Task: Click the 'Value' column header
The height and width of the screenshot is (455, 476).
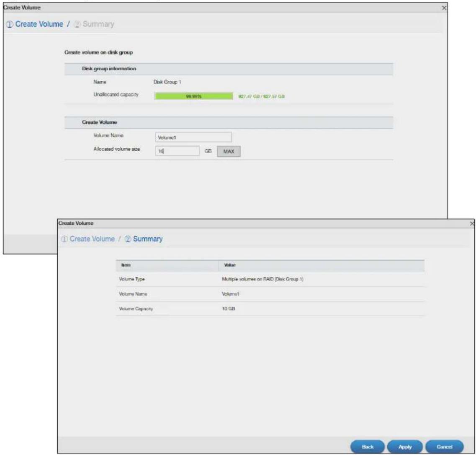Action: click(x=230, y=265)
